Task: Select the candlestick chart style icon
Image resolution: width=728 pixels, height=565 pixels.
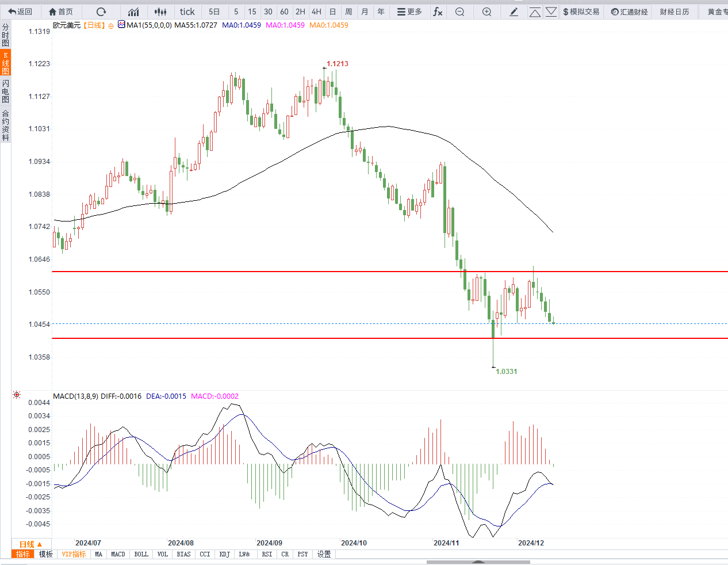Action: tap(160, 12)
